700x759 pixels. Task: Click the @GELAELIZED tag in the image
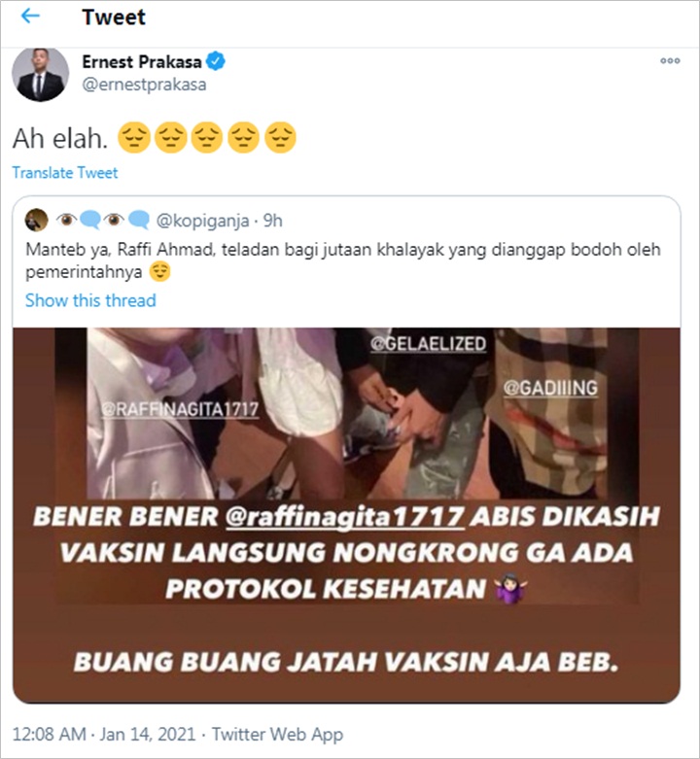point(429,343)
